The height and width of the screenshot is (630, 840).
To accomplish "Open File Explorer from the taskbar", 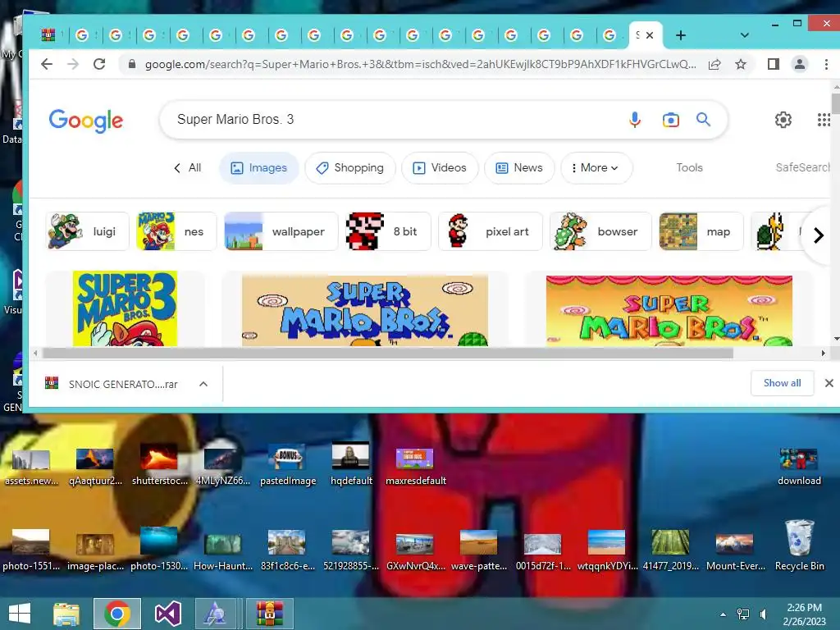I will (66, 614).
